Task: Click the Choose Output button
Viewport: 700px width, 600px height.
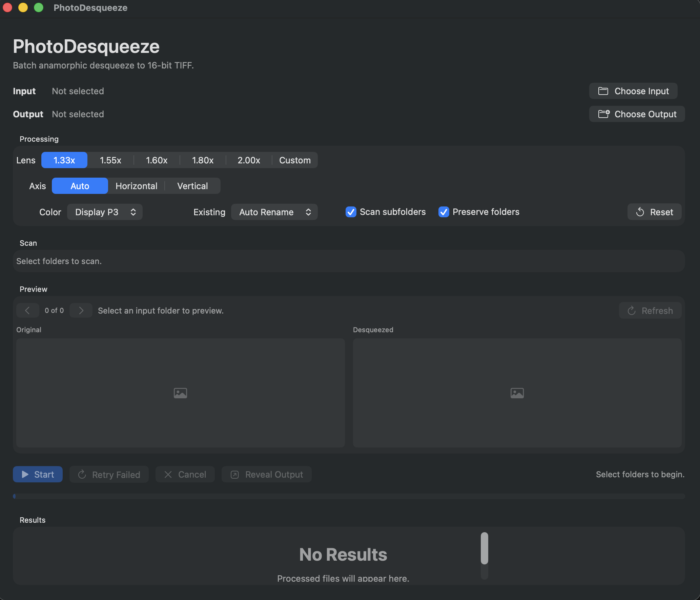Action: (637, 114)
